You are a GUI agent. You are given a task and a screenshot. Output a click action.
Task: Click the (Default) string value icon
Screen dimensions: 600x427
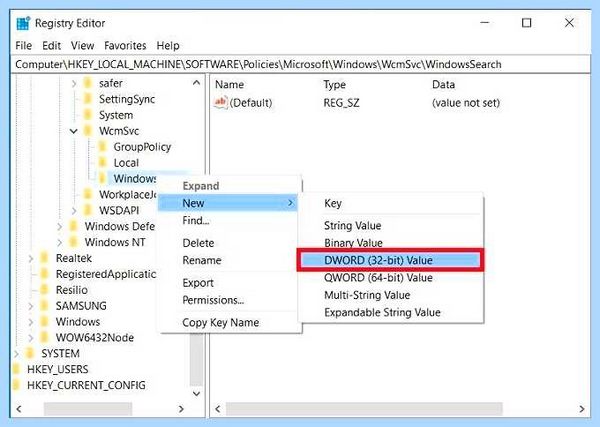(x=221, y=103)
